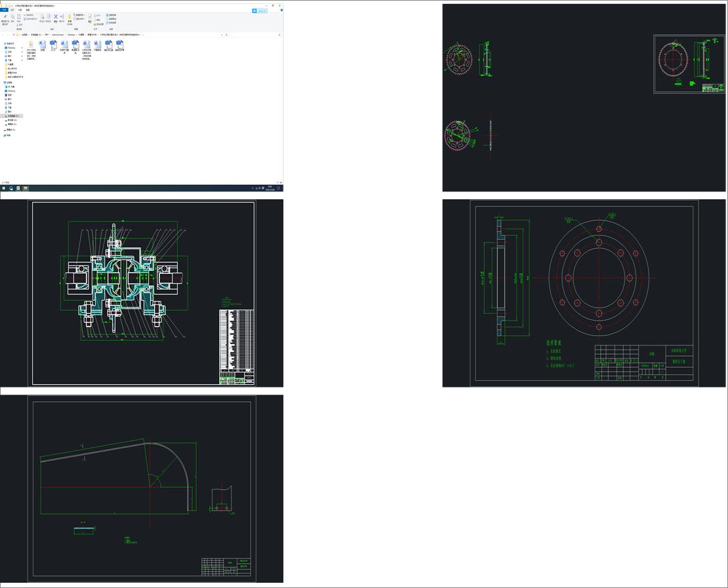Click the Explorer search box
This screenshot has width=728, height=588.
(256, 35)
